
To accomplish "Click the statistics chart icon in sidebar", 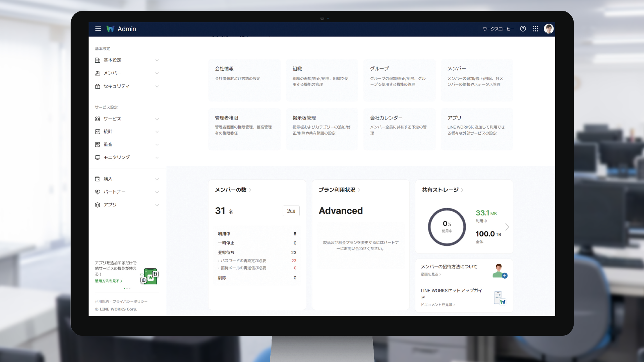I will click(x=98, y=132).
